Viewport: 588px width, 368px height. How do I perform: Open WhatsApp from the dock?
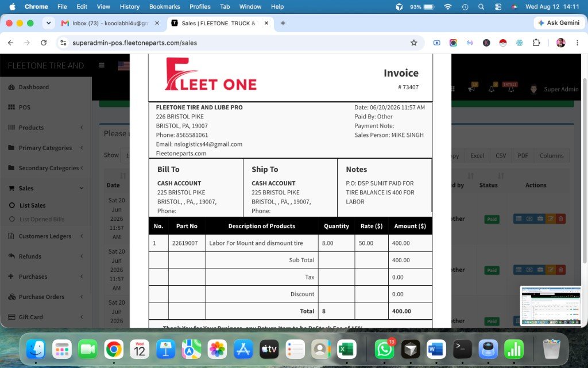pos(384,349)
